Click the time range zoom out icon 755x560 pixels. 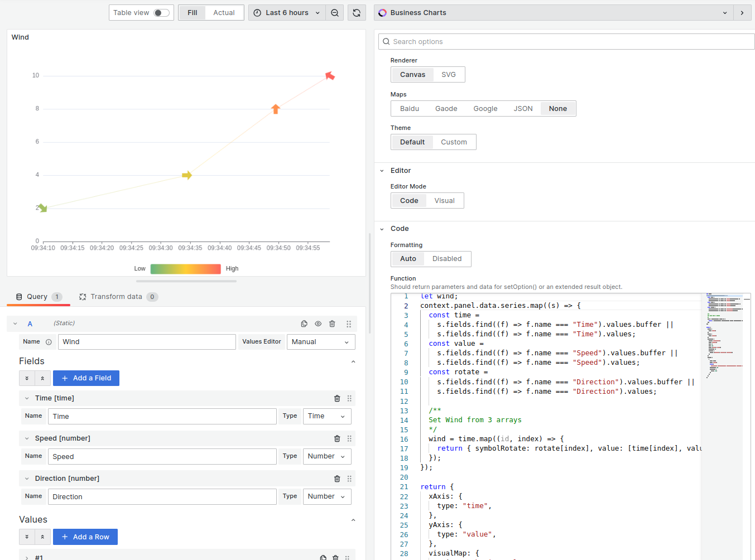click(334, 12)
